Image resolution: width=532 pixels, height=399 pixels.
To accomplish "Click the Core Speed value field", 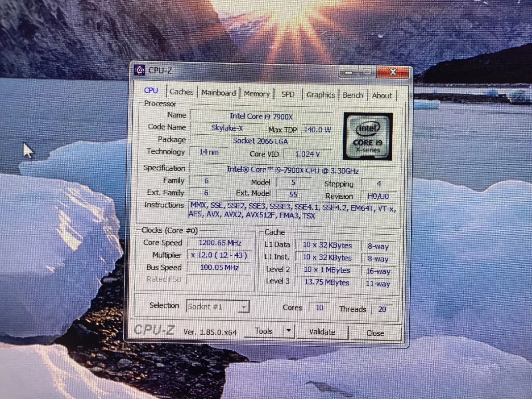I will tap(220, 243).
